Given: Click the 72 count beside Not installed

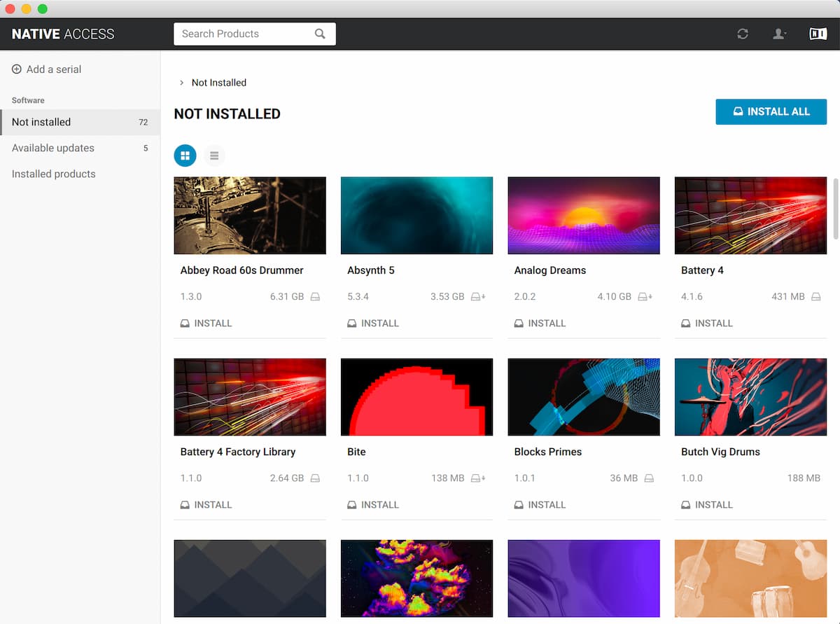Looking at the screenshot, I should click(x=143, y=122).
